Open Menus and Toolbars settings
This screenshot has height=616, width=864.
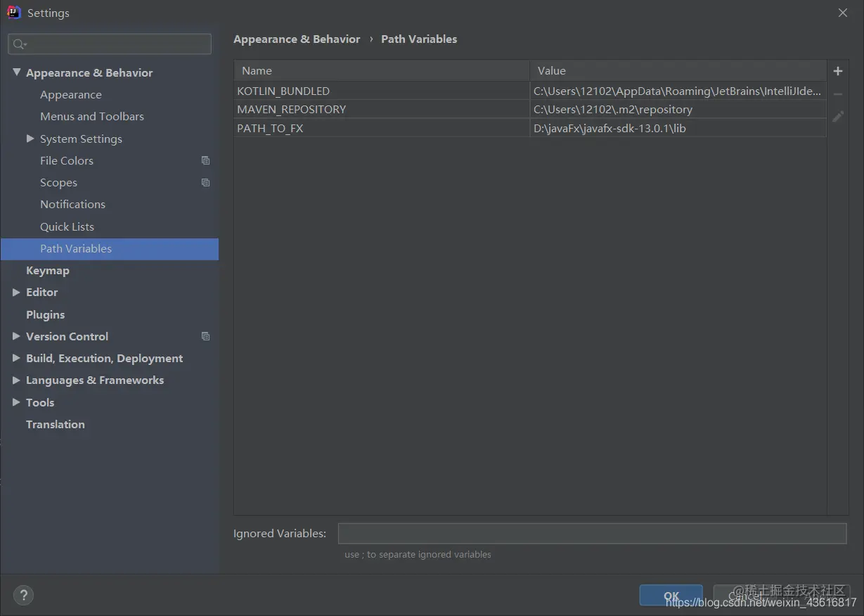click(x=92, y=116)
